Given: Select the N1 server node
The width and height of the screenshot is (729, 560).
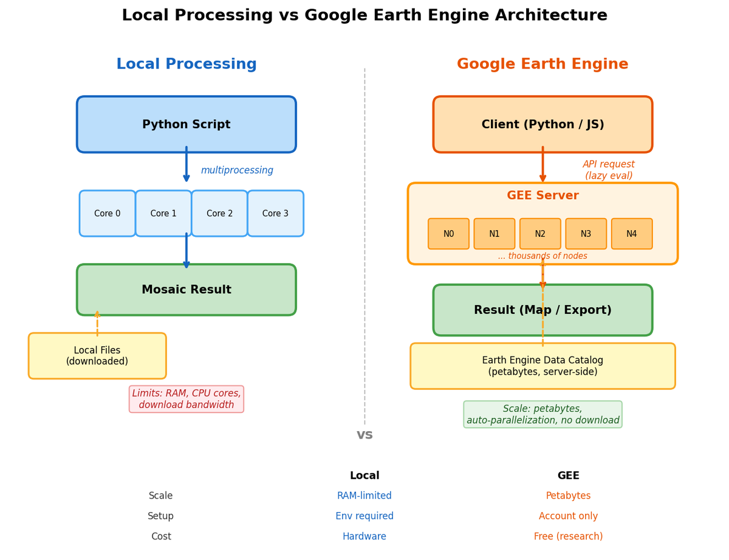Looking at the screenshot, I should pos(495,234).
